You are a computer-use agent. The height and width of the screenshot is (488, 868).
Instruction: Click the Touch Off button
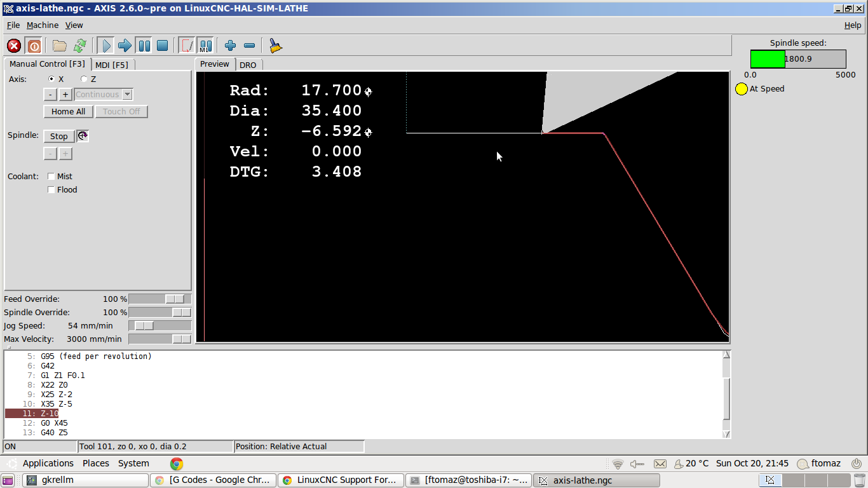click(121, 112)
